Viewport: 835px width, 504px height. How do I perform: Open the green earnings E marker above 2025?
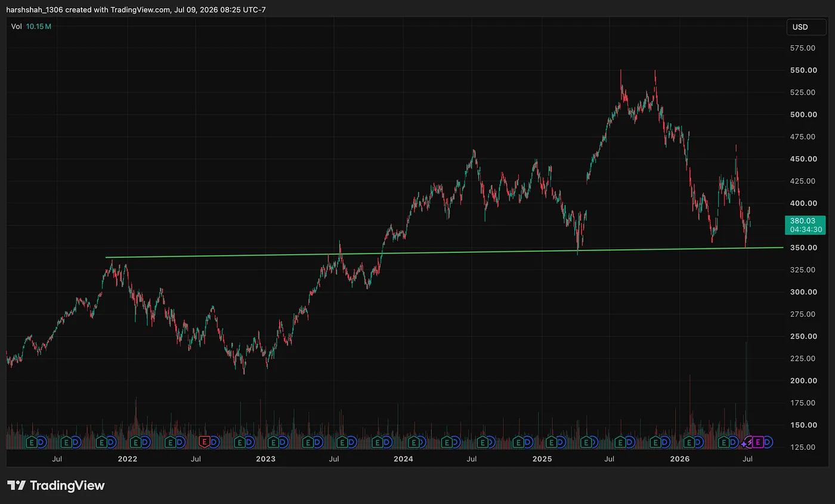[551, 443]
